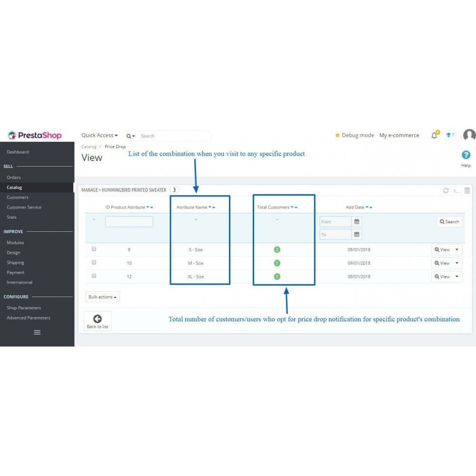This screenshot has width=476, height=476.
Task: Click View for the XL - Size row
Action: point(442,277)
